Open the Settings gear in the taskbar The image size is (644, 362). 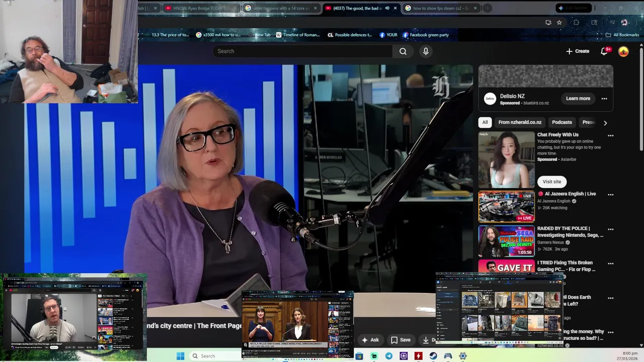click(463, 356)
